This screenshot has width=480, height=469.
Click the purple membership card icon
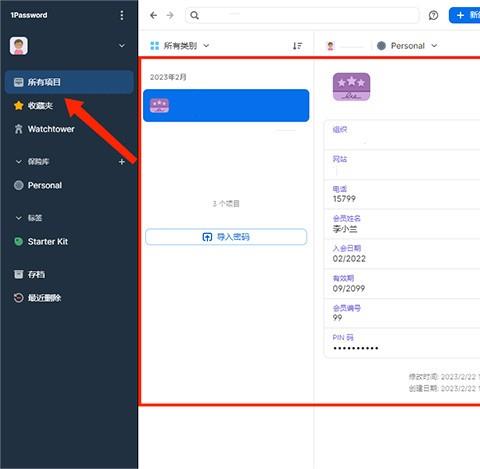[351, 87]
